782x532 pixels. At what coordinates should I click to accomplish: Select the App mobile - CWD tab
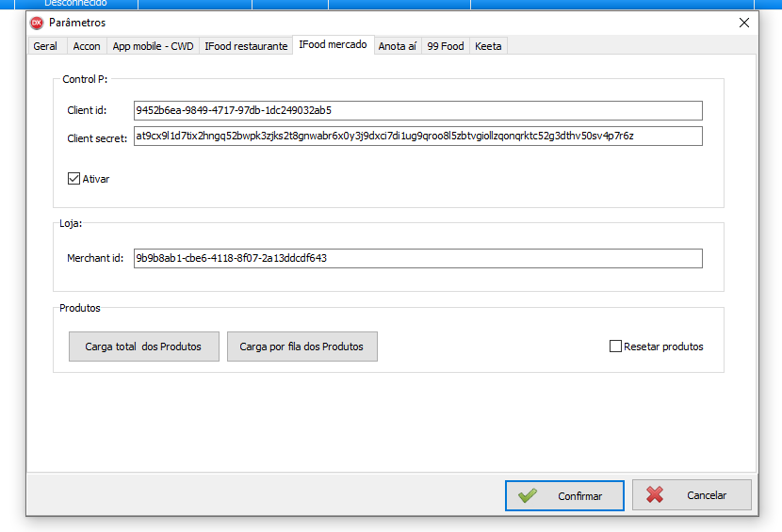[154, 46]
